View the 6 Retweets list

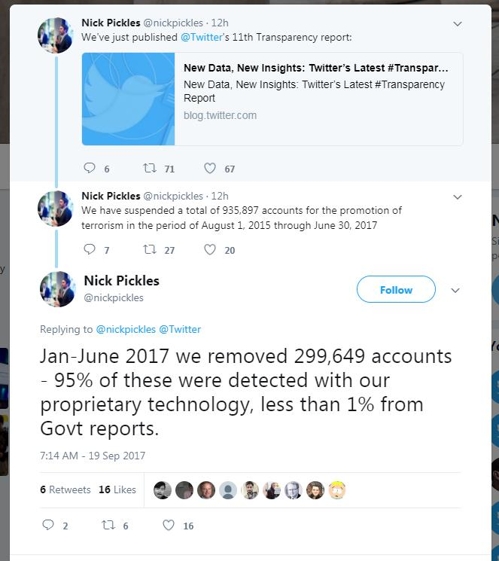click(x=65, y=489)
